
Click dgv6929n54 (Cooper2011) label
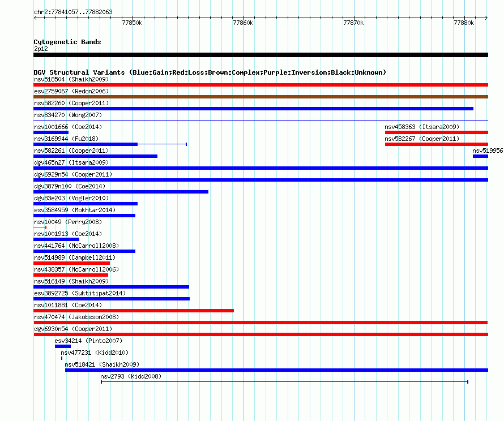[x=73, y=174]
